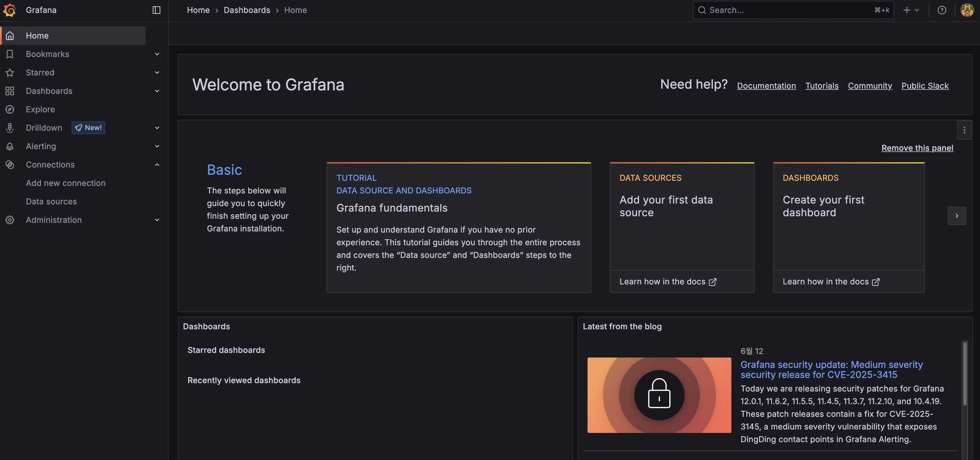980x460 pixels.
Task: Open the panel three-dot menu
Action: point(964,130)
